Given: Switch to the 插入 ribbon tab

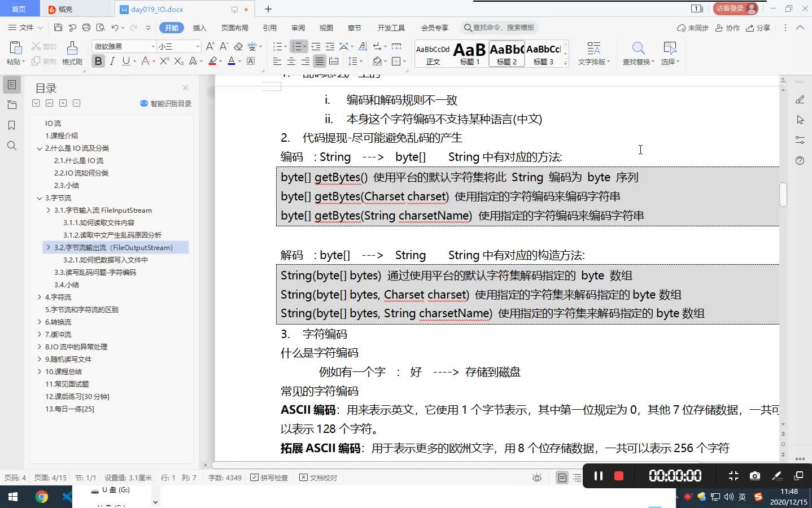Looking at the screenshot, I should 199,28.
